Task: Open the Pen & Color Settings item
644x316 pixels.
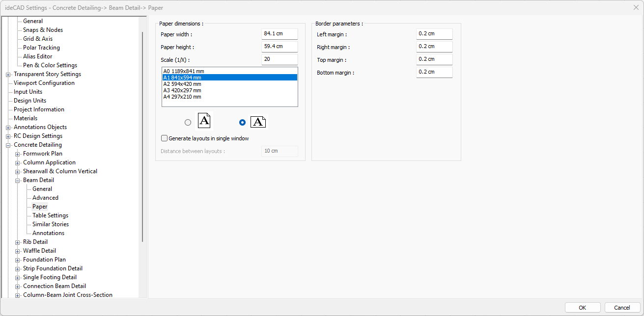Action: (x=50, y=65)
